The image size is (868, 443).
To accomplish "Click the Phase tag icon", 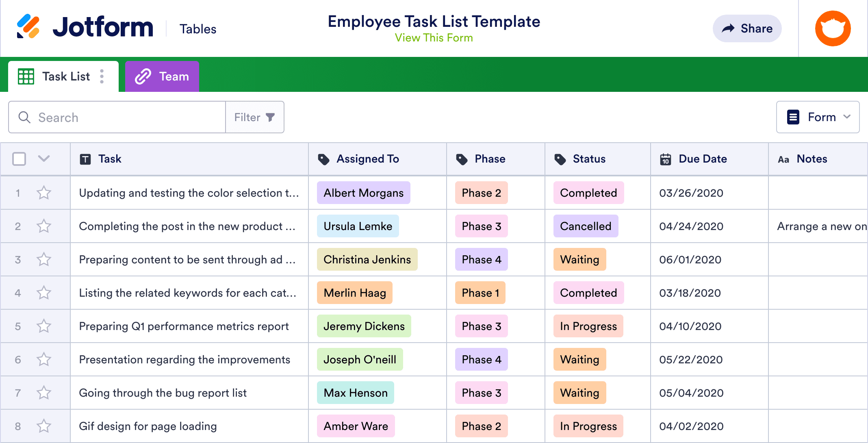I will pyautogui.click(x=462, y=159).
